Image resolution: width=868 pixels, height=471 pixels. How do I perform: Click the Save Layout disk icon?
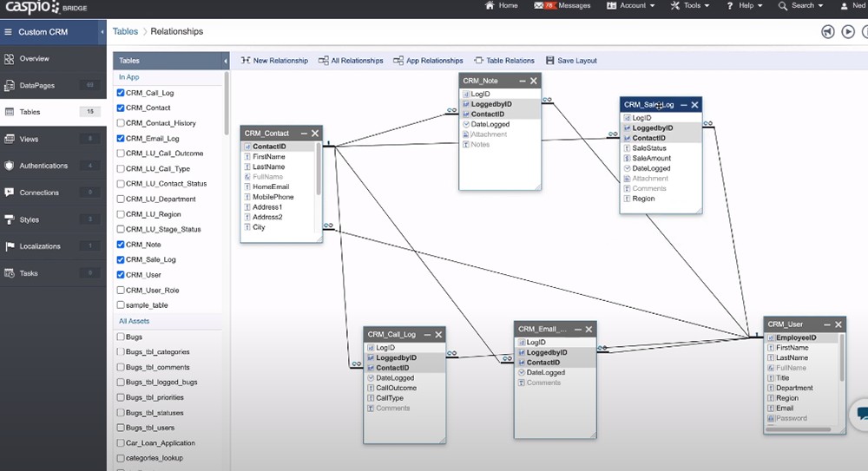(550, 61)
